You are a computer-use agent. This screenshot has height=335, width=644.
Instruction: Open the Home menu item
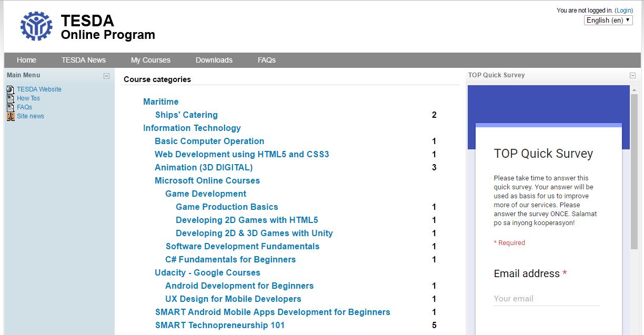26,60
